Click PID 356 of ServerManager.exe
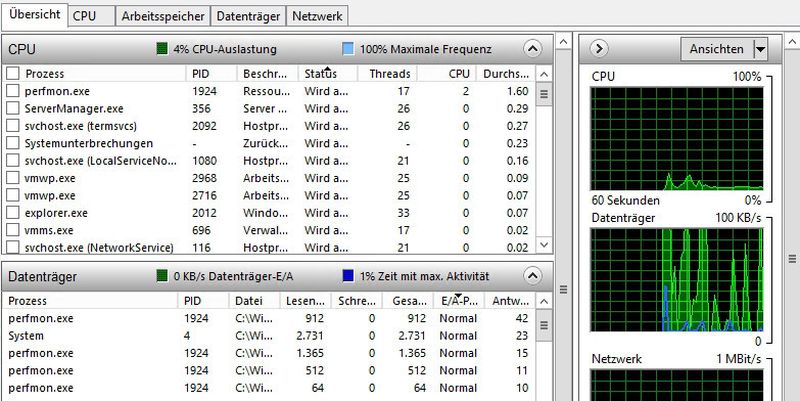Screen dimensions: 800x401 pos(201,109)
